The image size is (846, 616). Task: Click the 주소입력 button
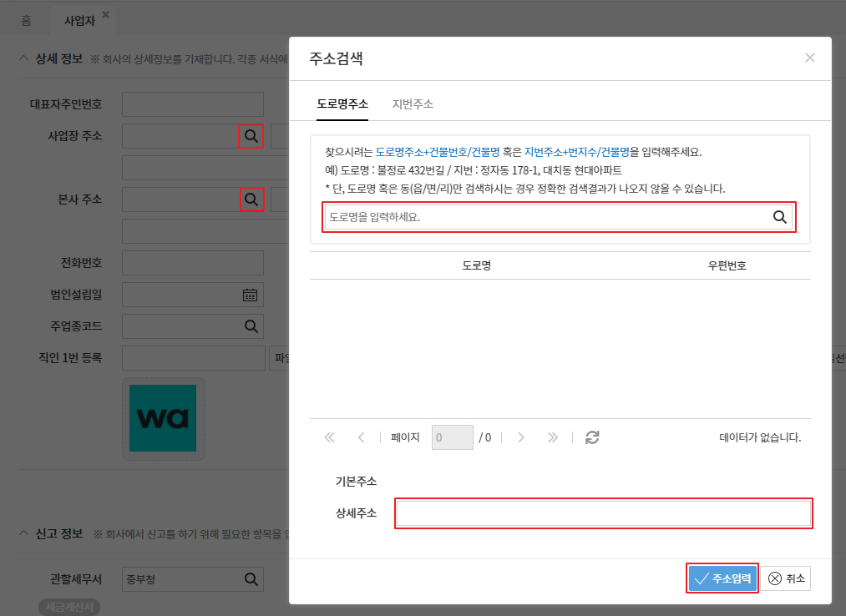click(723, 578)
